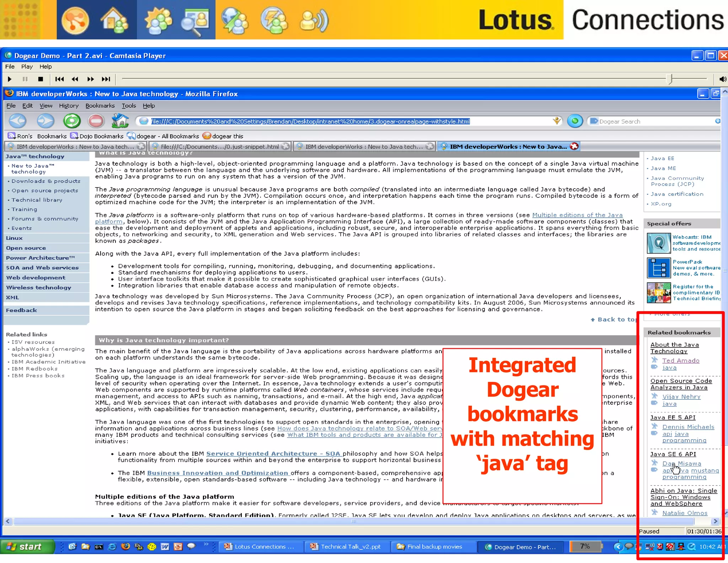The width and height of the screenshot is (728, 563).
Task: Fast forward the Camtasia video
Action: pyautogui.click(x=90, y=79)
